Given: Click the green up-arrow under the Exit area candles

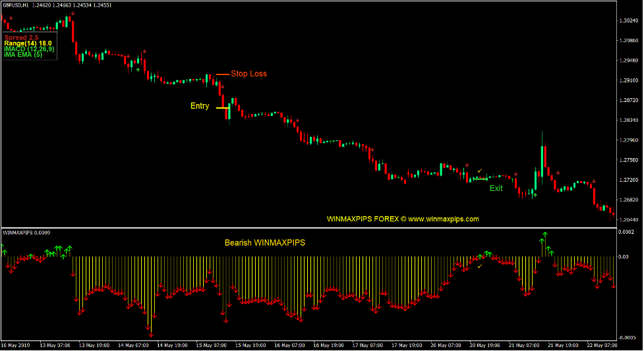Looking at the screenshot, I should [535, 195].
